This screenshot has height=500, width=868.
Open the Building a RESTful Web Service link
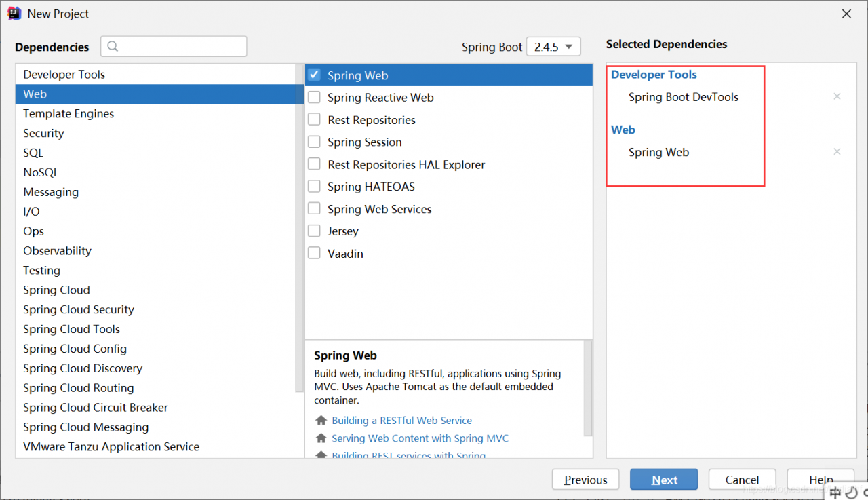[401, 421]
